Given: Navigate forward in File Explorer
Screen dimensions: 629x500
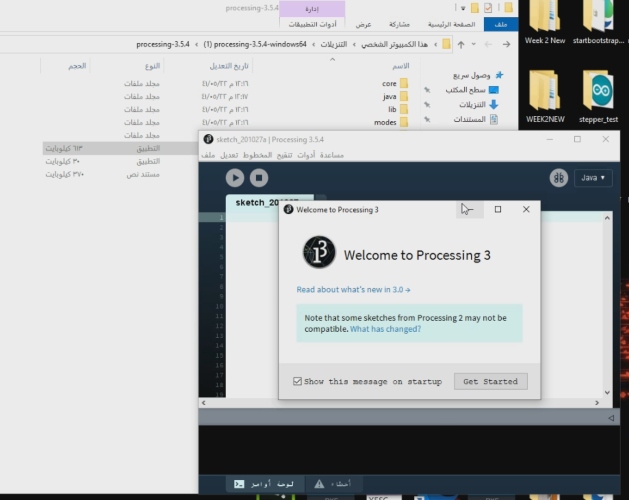Looking at the screenshot, I should (488, 45).
